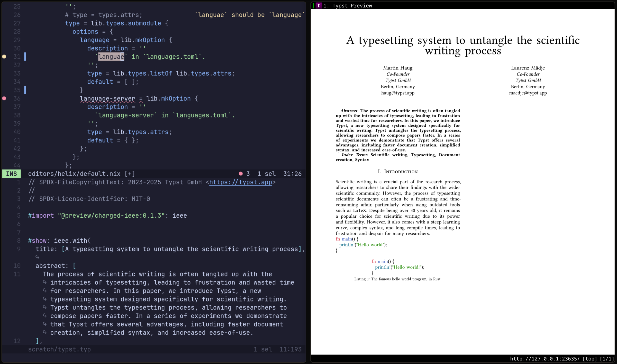Click the '1 sel' in the typst.typ statusline
The height and width of the screenshot is (364, 617).
coord(263,349)
